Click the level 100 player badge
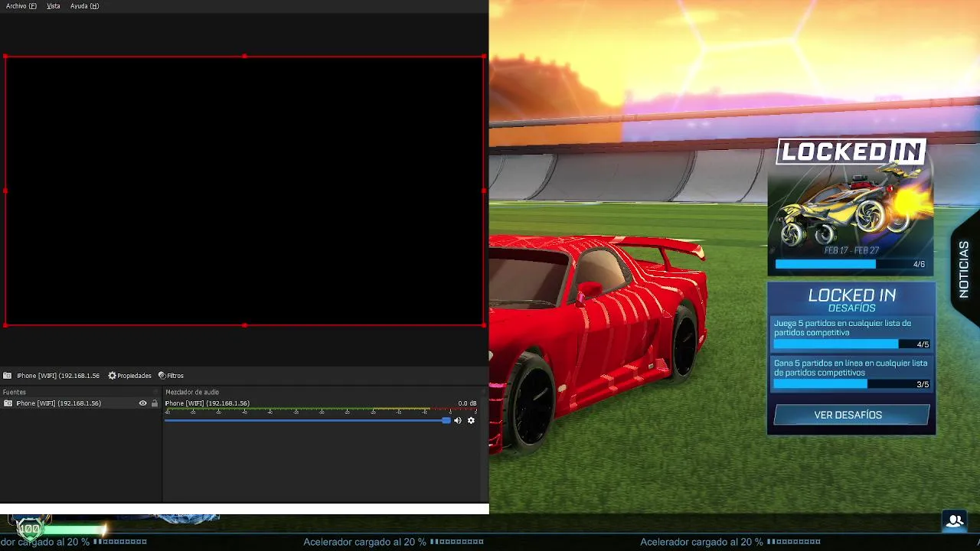The image size is (980, 551). tap(29, 528)
